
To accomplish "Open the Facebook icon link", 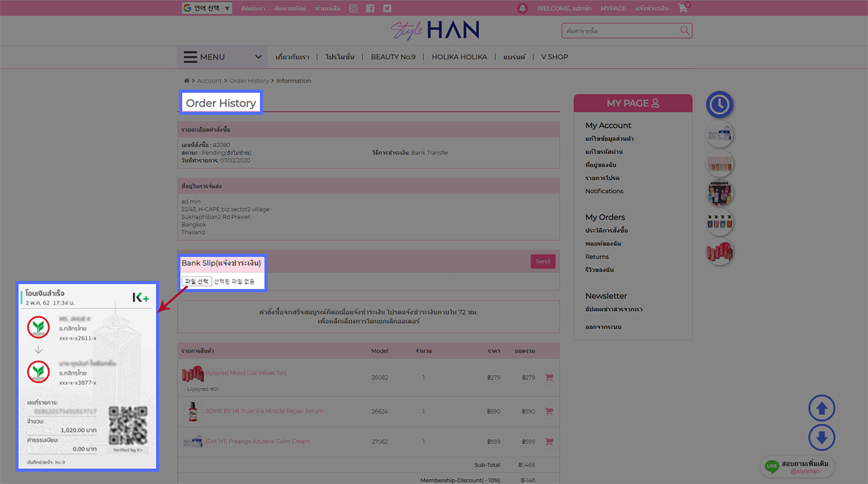I will 370,8.
